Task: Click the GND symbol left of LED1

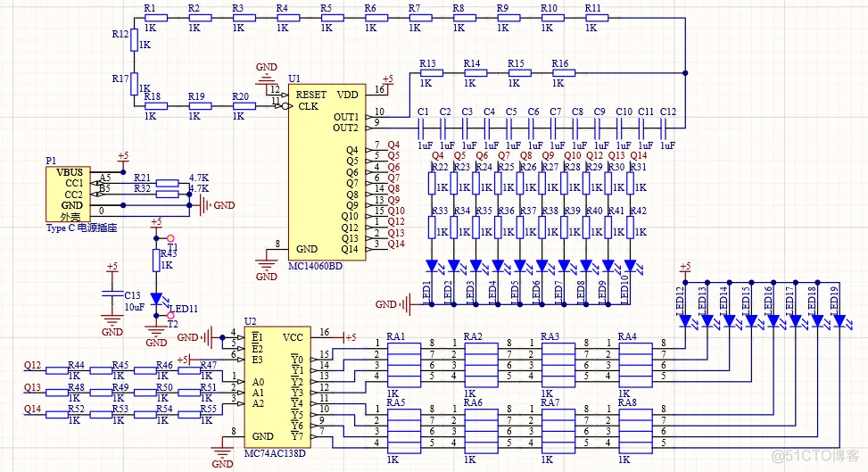Action: pos(393,304)
